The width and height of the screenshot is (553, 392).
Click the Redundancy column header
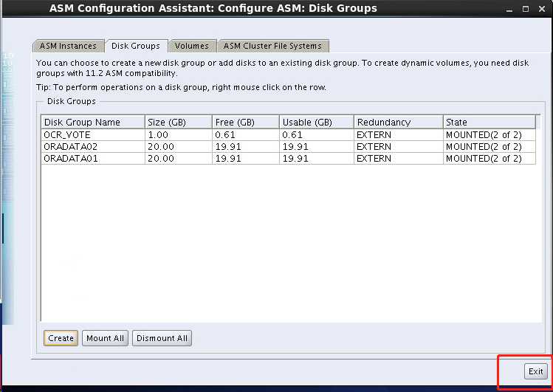398,122
